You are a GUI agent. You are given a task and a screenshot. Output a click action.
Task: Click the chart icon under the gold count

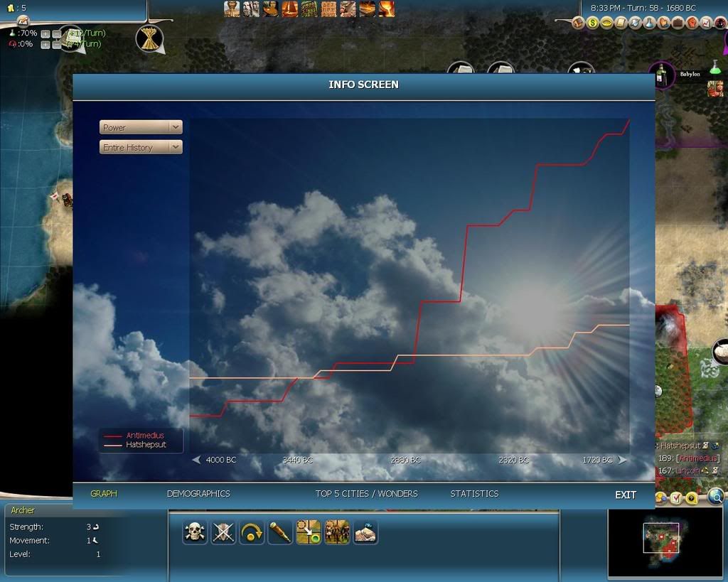point(22,21)
